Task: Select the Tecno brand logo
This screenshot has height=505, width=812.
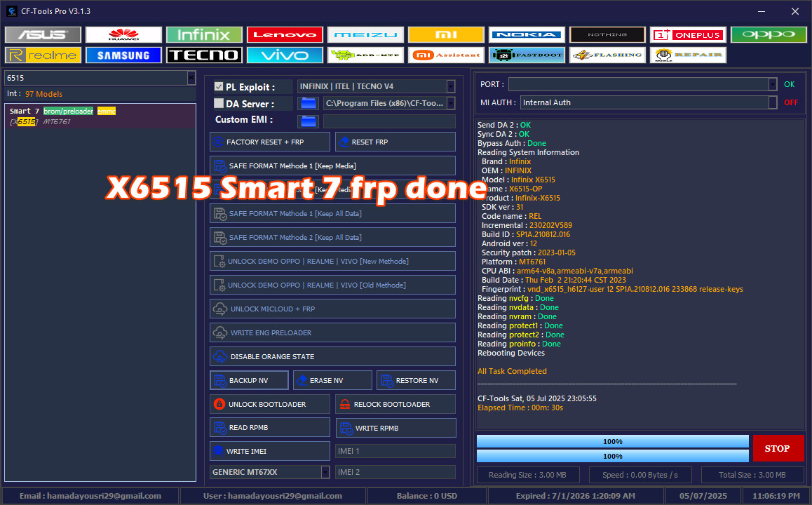Action: [204, 55]
